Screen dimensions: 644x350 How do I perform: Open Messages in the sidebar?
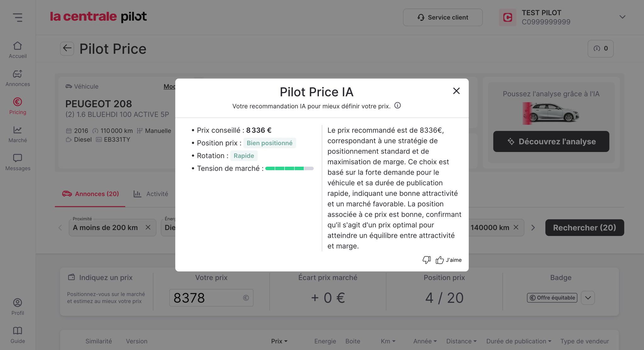click(18, 162)
